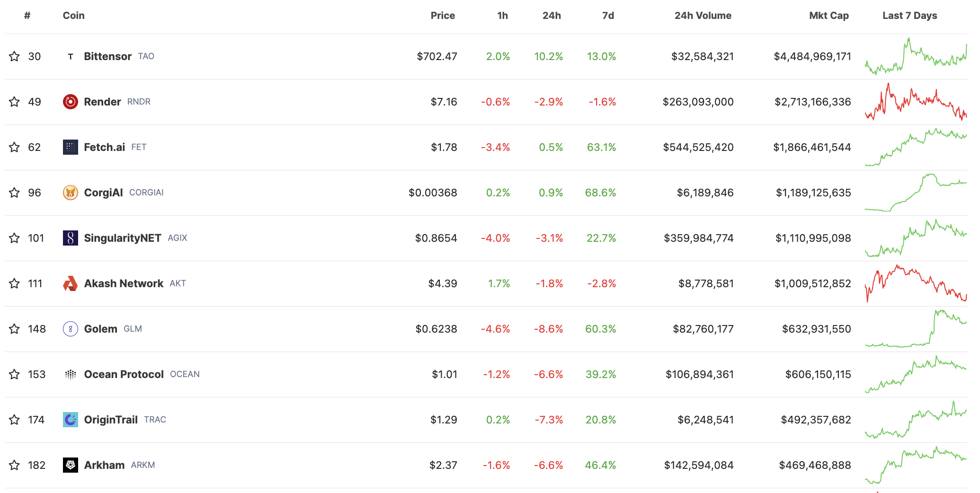
Task: Click the TAO ticker symbol
Action: pyautogui.click(x=146, y=56)
